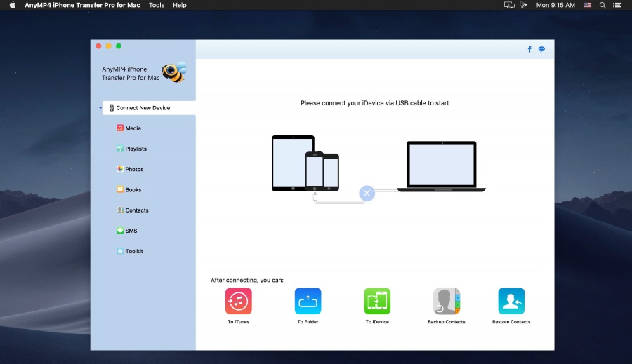Open the Help menu
Image resolution: width=632 pixels, height=364 pixels.
pos(179,5)
